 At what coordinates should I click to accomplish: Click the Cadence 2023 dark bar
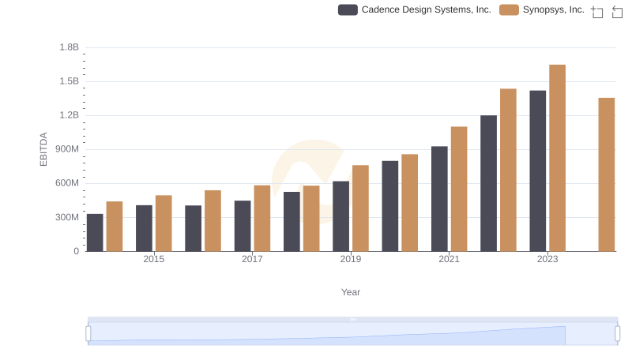tap(538, 171)
